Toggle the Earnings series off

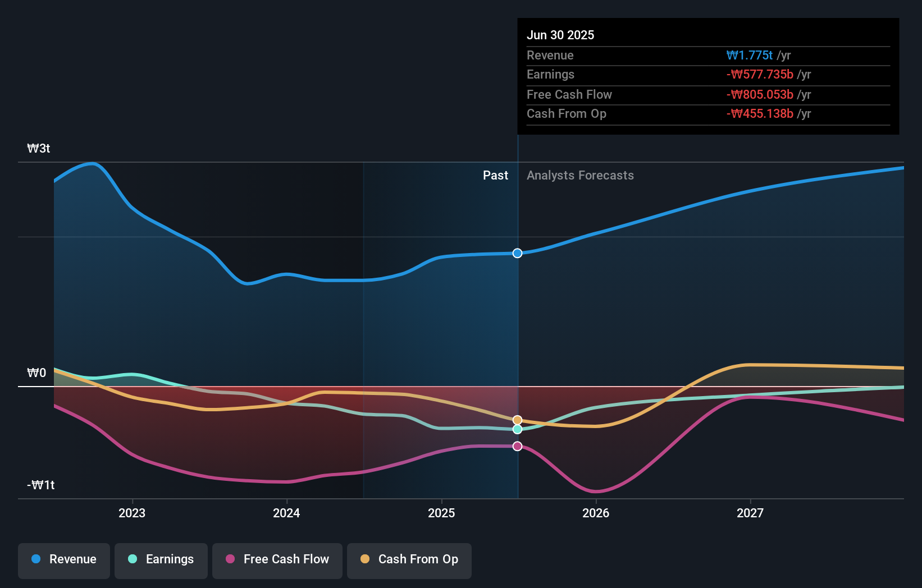(161, 561)
